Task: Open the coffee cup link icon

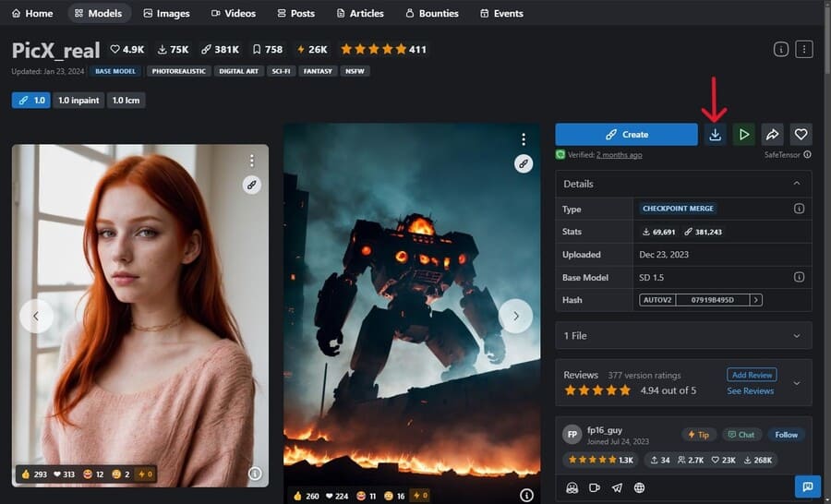Action: [595, 488]
